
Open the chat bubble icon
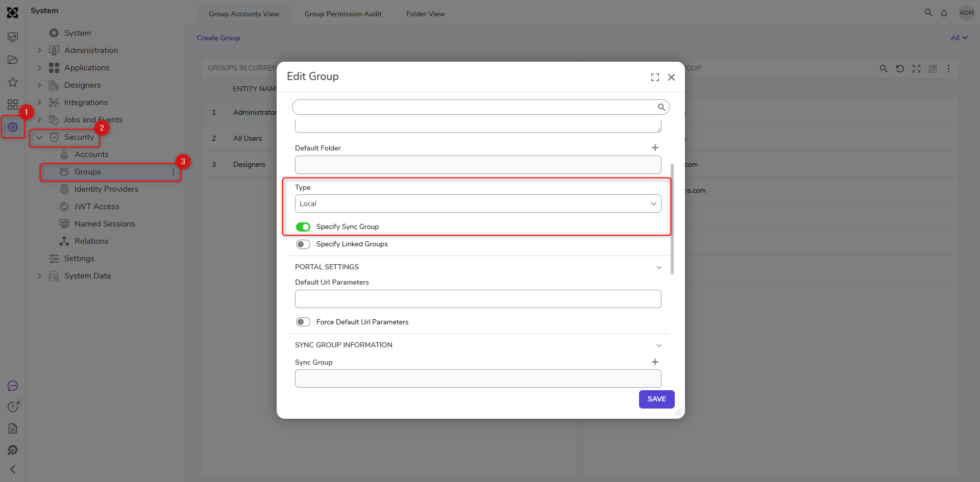tap(13, 386)
